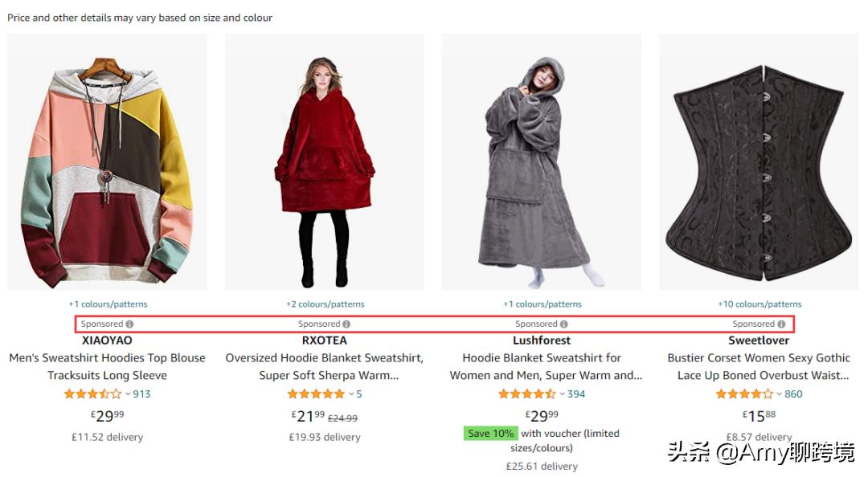Expand rating breakdown arrow for XIAOYAO hoodie
Screen dimensions: 868x477
point(128,394)
